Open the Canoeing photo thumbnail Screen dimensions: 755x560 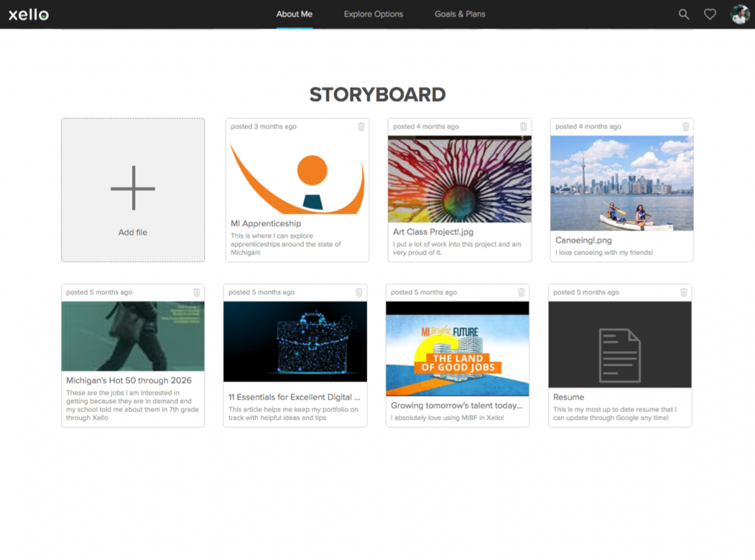tap(622, 183)
